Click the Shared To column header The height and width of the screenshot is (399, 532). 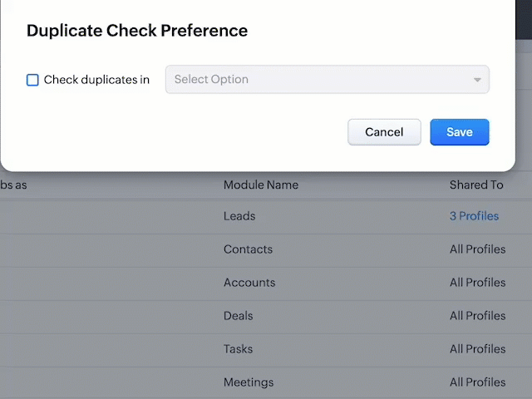[x=476, y=185]
